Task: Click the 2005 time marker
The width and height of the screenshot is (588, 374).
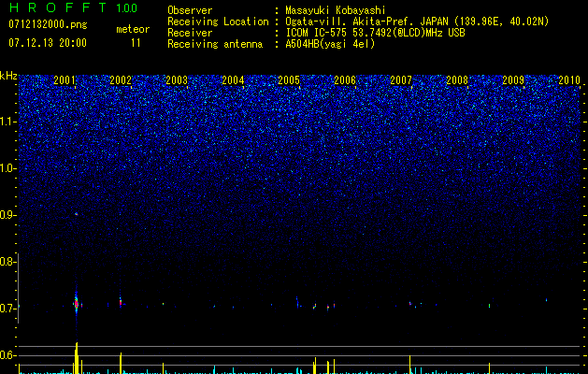Action: [289, 80]
